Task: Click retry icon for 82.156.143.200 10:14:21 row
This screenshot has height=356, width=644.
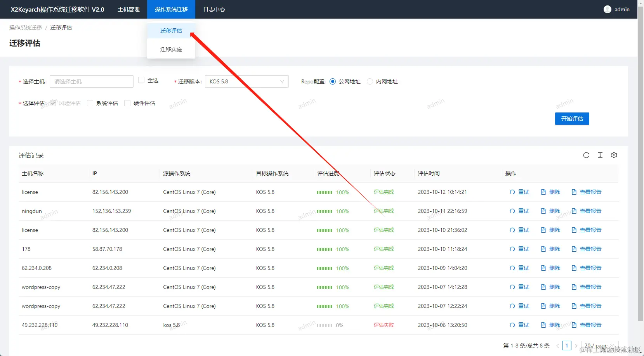Action: (x=512, y=192)
